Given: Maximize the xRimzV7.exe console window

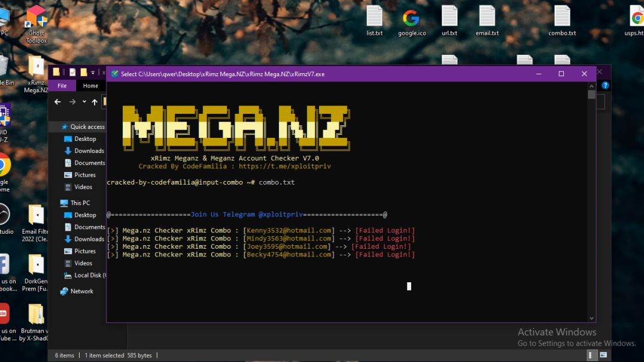Looking at the screenshot, I should tap(561, 74).
